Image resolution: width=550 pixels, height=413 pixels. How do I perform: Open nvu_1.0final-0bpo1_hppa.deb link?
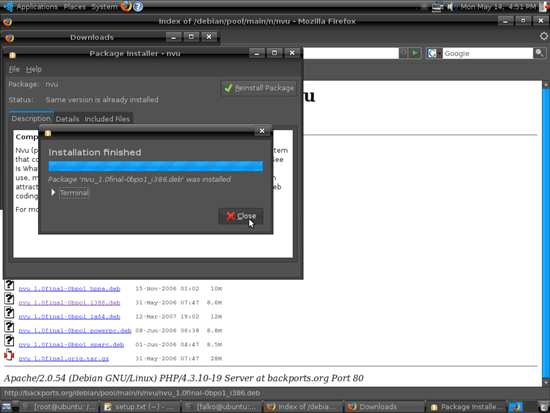point(69,289)
